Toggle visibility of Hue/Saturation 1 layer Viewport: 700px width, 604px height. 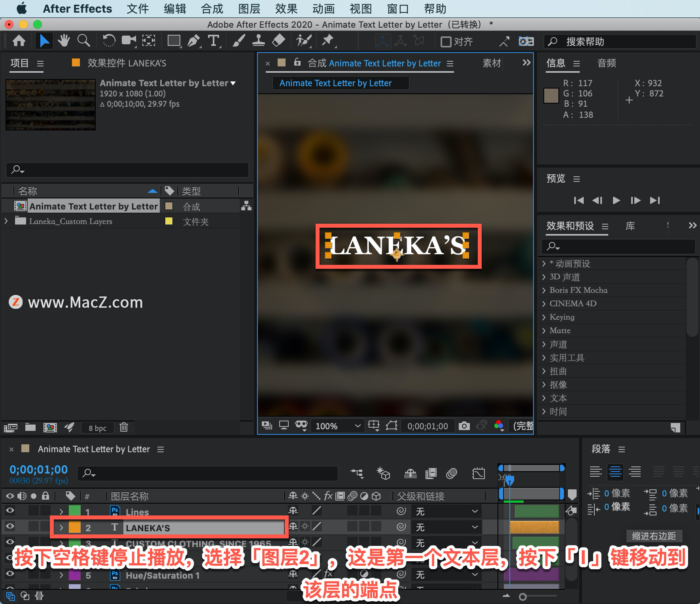pos(10,574)
